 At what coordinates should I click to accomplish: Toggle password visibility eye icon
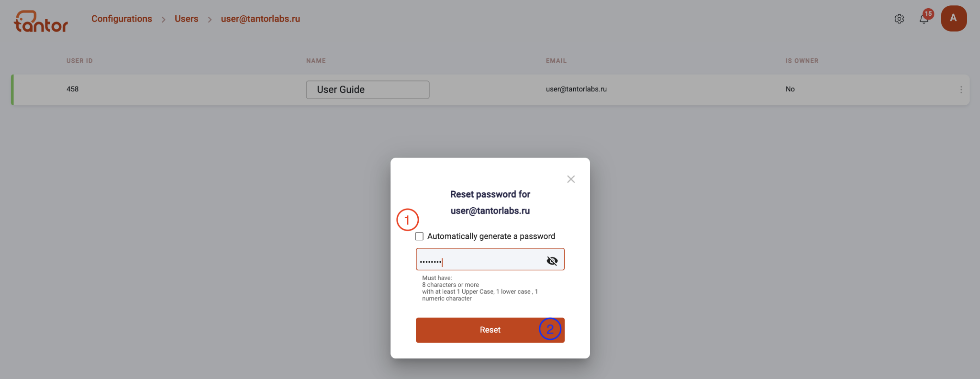[552, 261]
